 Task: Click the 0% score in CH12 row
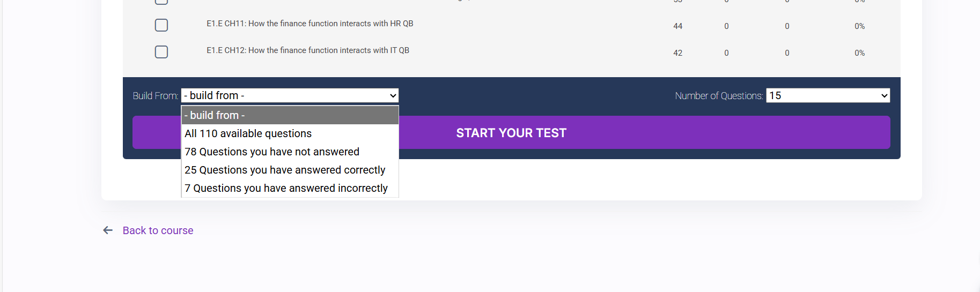[x=859, y=53]
